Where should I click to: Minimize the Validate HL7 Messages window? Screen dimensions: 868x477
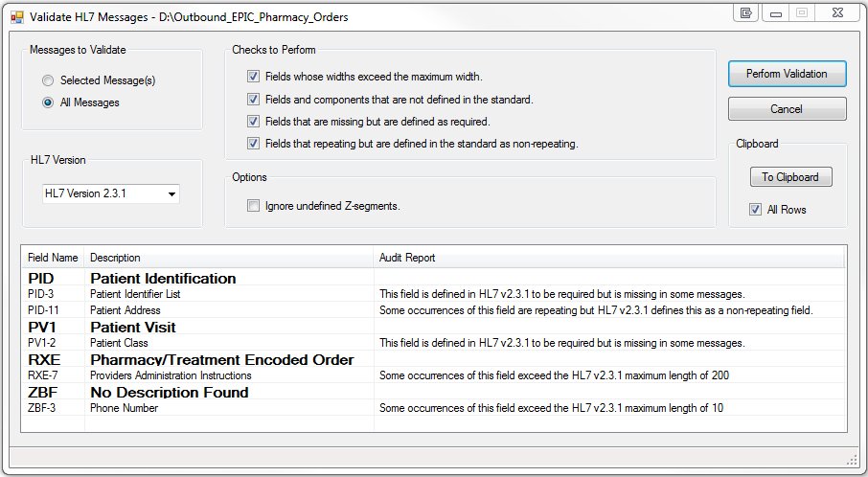(x=776, y=12)
